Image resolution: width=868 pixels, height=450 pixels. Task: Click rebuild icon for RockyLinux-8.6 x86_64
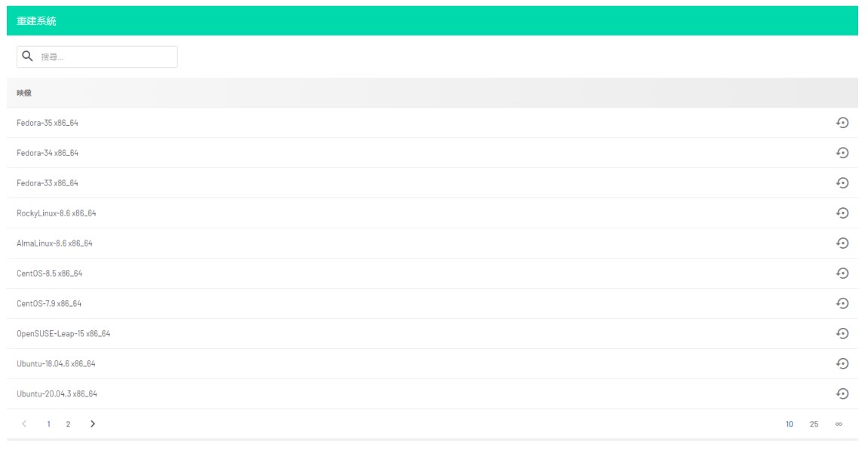pyautogui.click(x=843, y=213)
